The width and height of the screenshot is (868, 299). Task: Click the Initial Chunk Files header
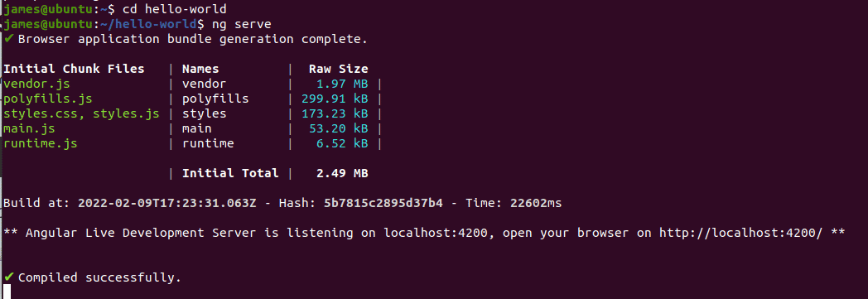pos(74,69)
